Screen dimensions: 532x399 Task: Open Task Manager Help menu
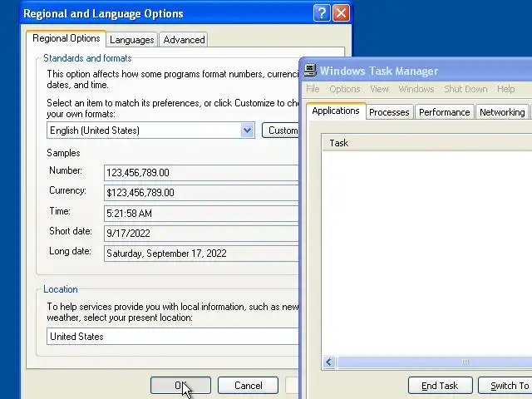tap(506, 89)
